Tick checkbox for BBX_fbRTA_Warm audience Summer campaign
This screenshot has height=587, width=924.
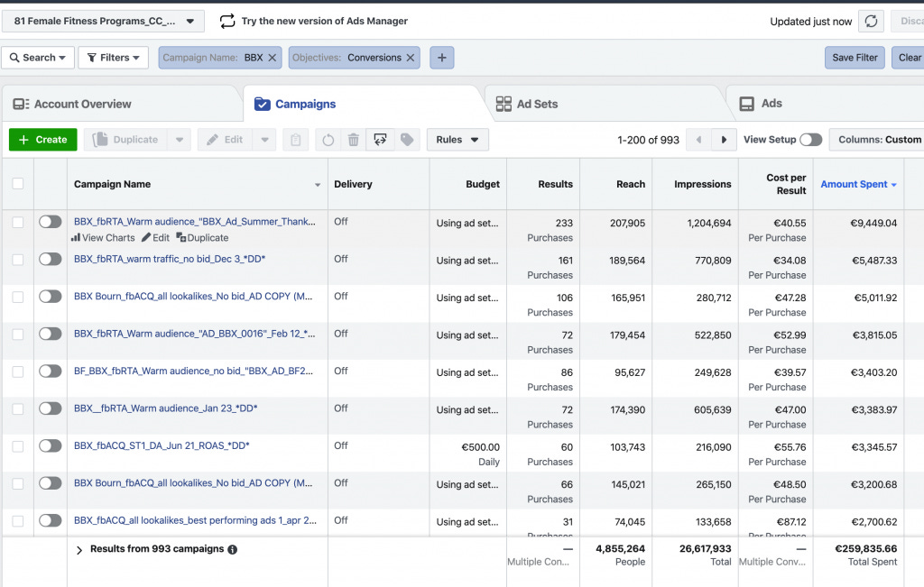[18, 222]
